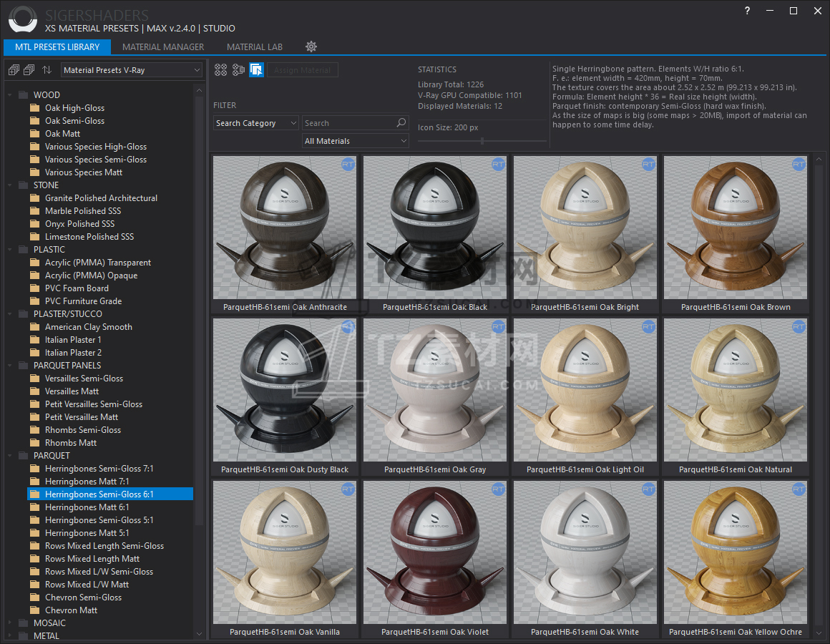Collapse the STONE category arrow
830x644 pixels.
9,185
